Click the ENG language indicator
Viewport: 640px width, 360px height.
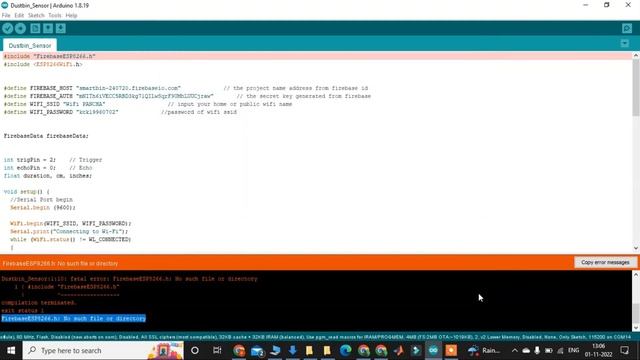(x=573, y=350)
